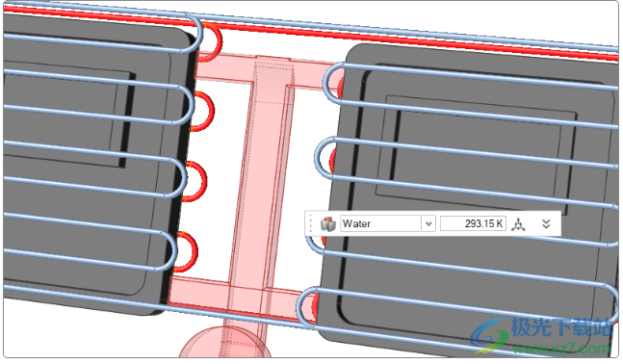This screenshot has width=623, height=364.
Task: Click the flow direction arrows icon
Action: [x=518, y=224]
